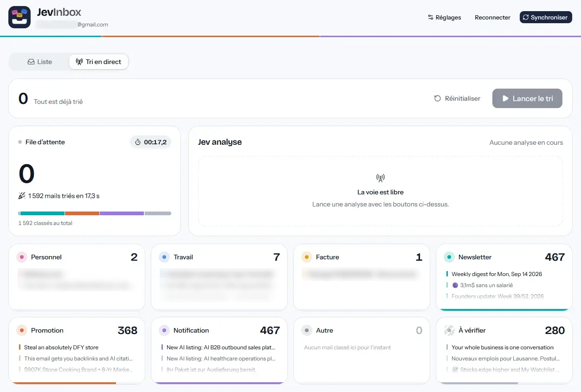Open the AI healthcare operations listing mail
Screen dimensions: 581x392
point(220,359)
